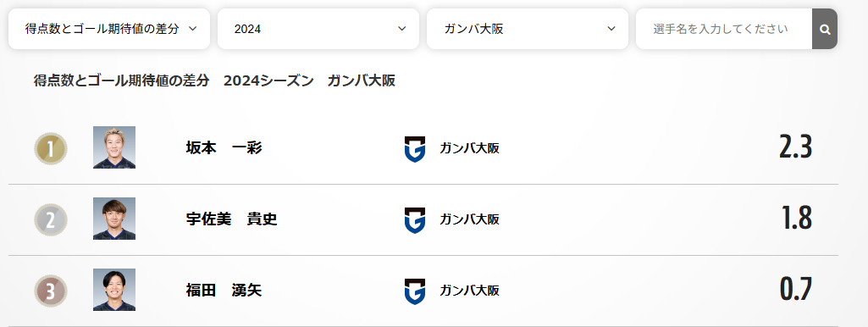The height and width of the screenshot is (327, 868).
Task: Click the silver rank 2 medal icon
Action: [50, 220]
